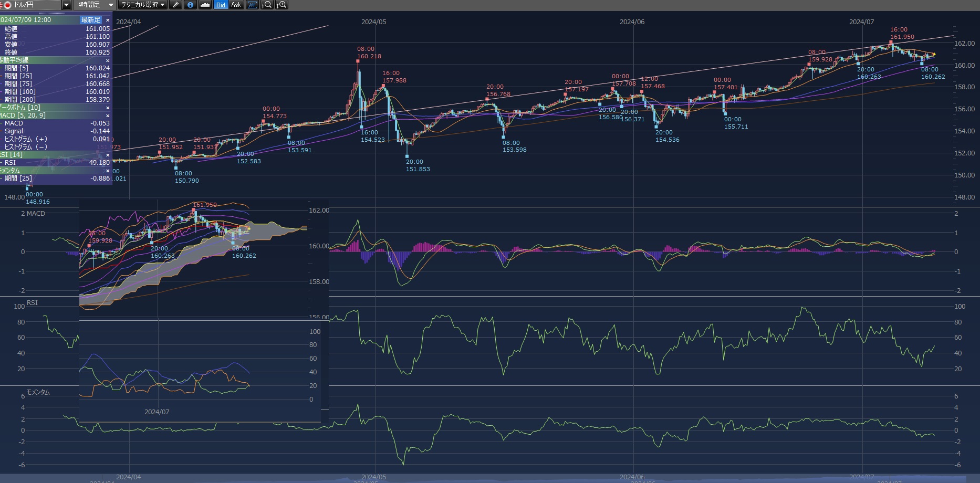
Task: Open the currency pair dropdown arrow
Action: point(67,5)
